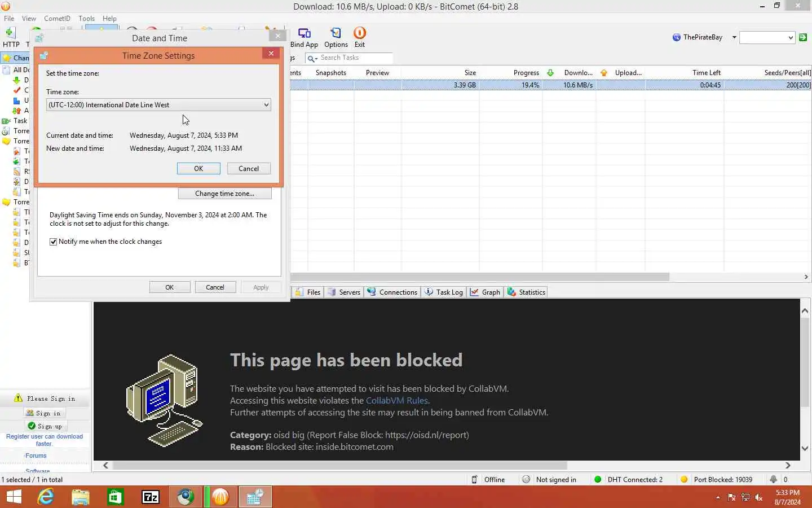Open the Time zone dropdown list
Viewport: 812px width, 508px height.
pos(158,105)
